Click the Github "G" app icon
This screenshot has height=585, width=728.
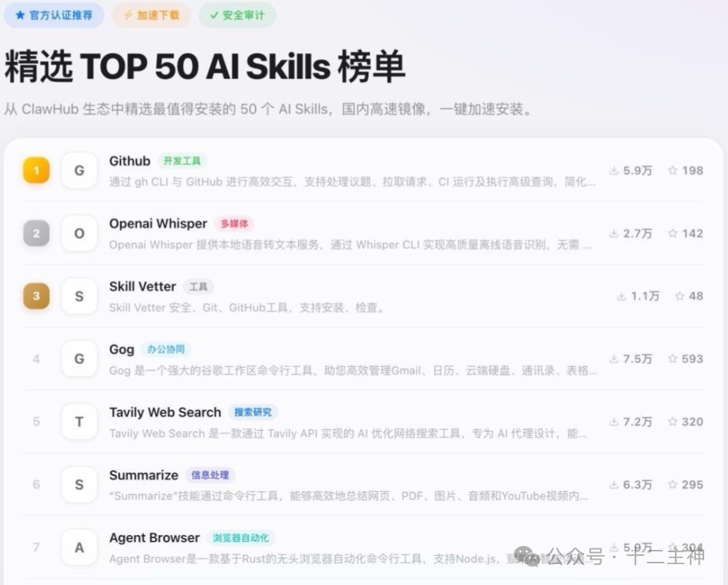pos(78,170)
